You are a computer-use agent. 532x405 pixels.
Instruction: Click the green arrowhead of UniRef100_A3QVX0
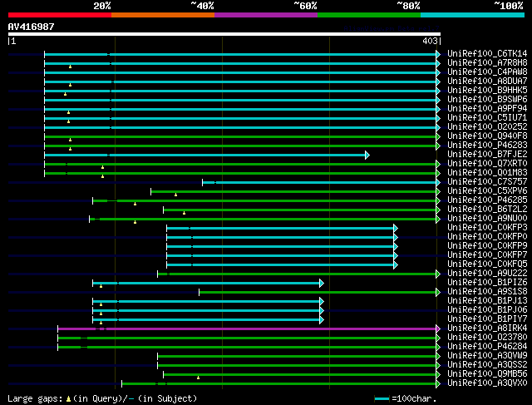click(x=438, y=384)
